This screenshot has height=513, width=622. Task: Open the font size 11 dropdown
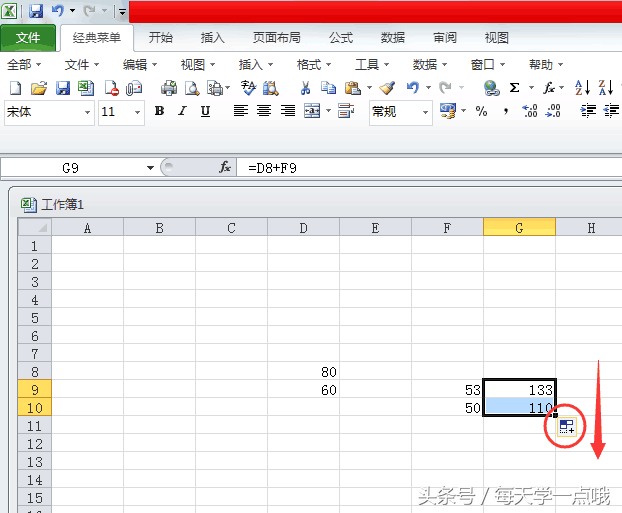tap(137, 112)
